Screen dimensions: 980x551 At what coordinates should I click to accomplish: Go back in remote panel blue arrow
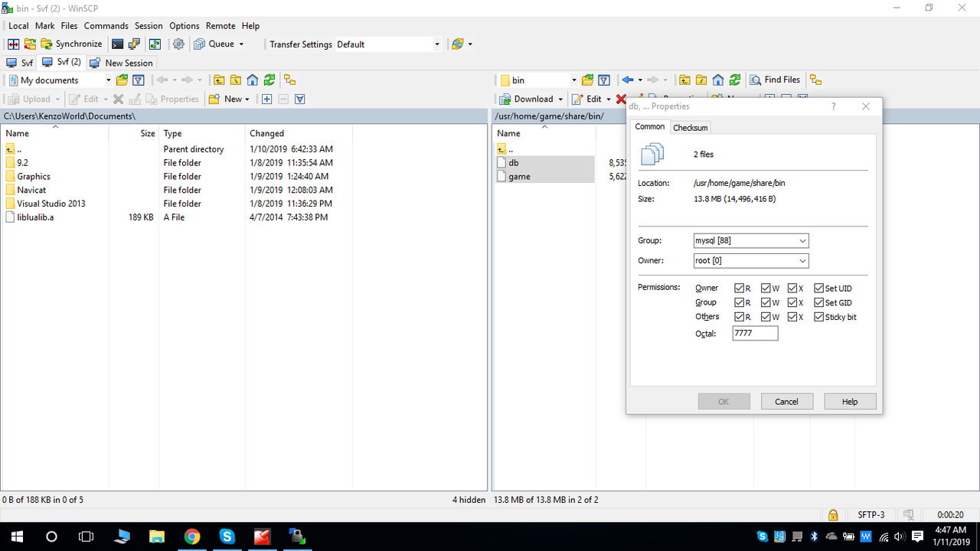628,80
